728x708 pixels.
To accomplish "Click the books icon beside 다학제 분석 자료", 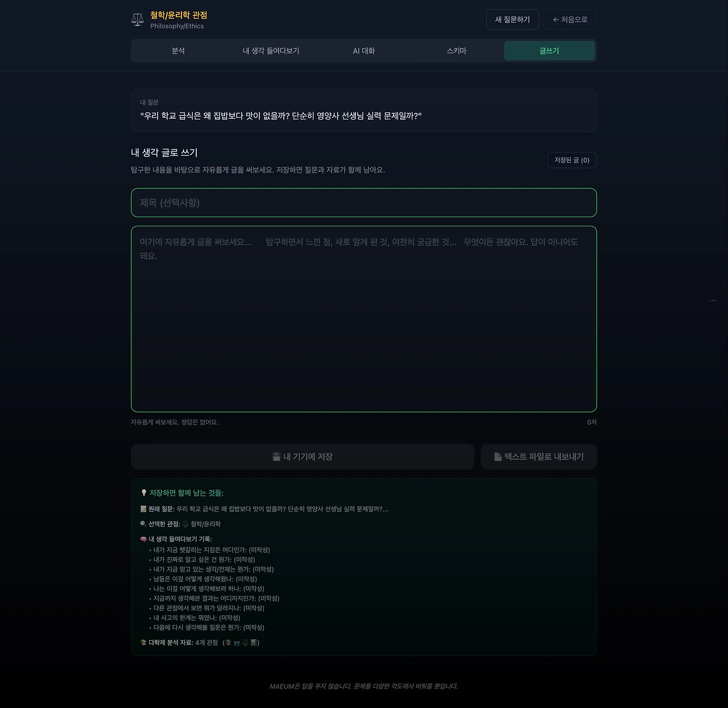I will [x=143, y=643].
